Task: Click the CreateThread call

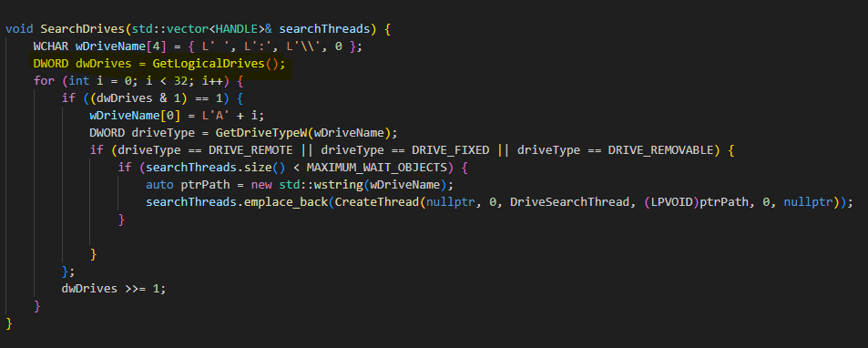Action: [376, 202]
